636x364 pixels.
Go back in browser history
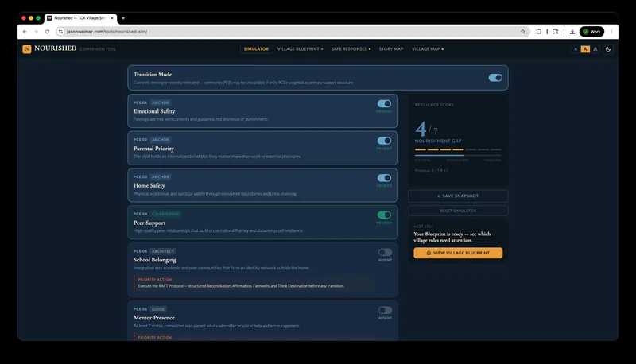coord(25,32)
